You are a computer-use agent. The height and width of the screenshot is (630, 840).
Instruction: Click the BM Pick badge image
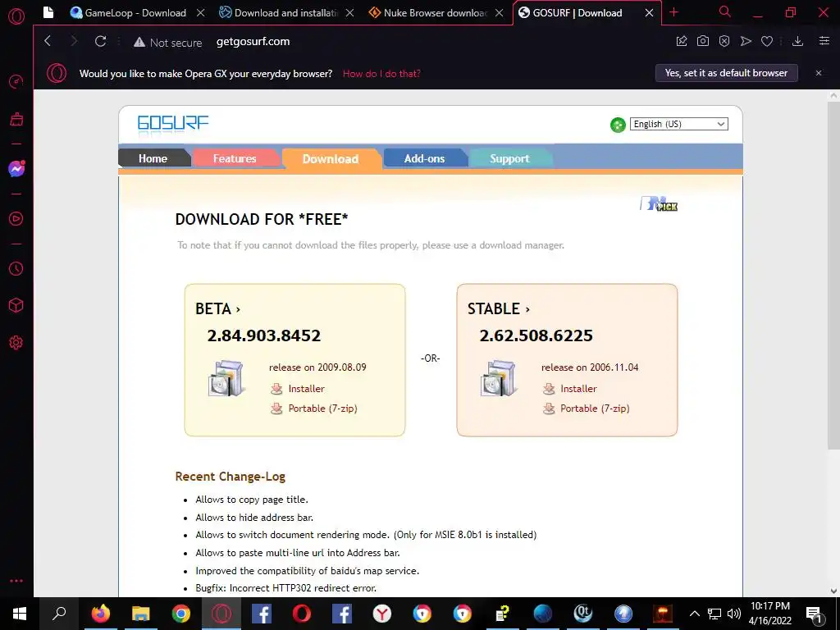pos(659,204)
